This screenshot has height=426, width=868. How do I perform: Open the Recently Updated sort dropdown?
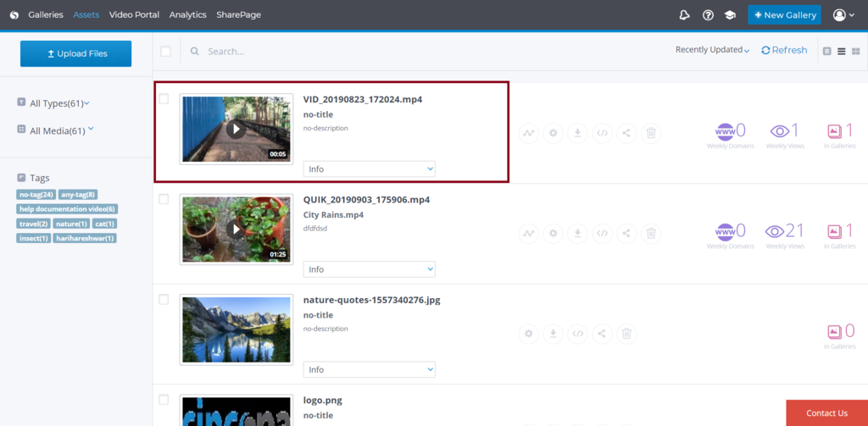click(x=712, y=50)
